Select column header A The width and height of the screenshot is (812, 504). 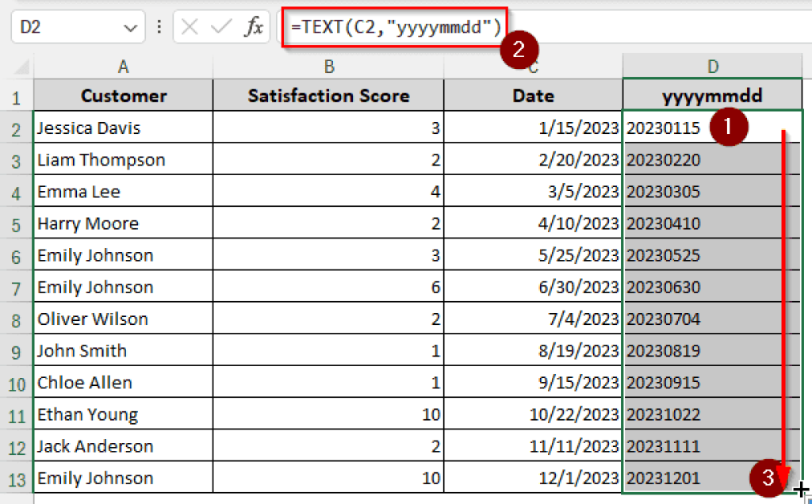pyautogui.click(x=123, y=65)
